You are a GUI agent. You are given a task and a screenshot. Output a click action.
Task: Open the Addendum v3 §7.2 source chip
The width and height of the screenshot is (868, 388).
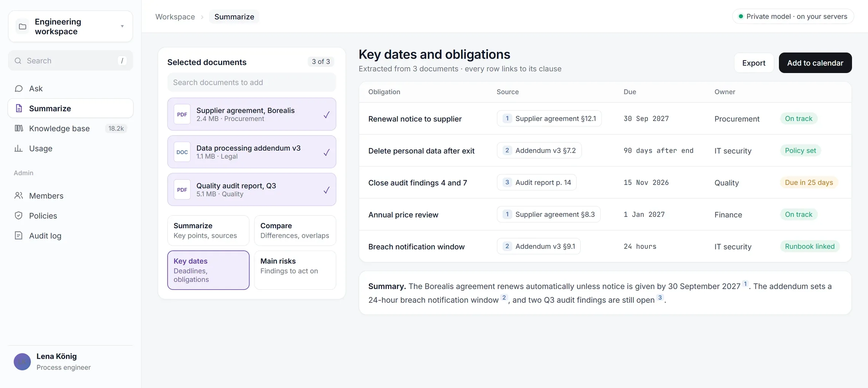point(539,151)
